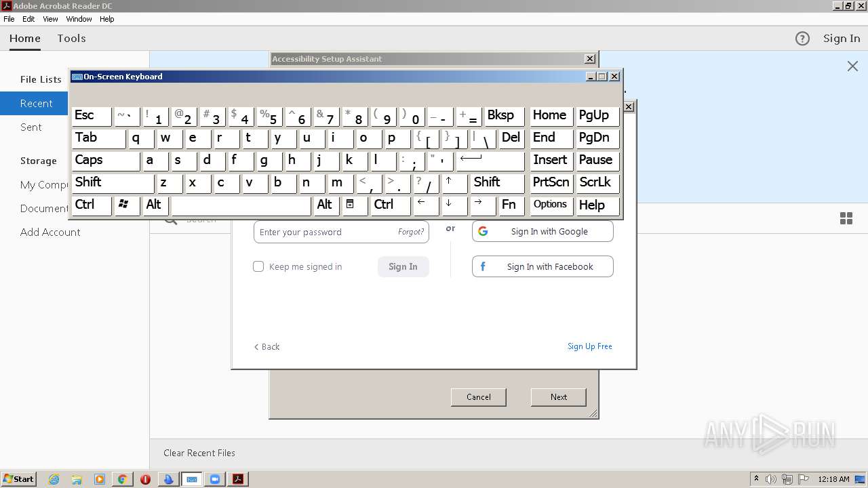
Task: Click the spacebar on the keyboard
Action: 241,205
